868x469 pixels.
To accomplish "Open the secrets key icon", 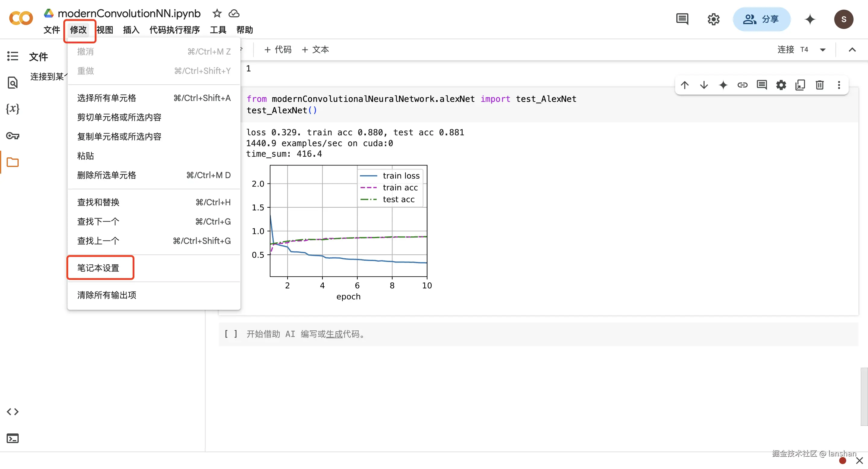I will click(12, 136).
